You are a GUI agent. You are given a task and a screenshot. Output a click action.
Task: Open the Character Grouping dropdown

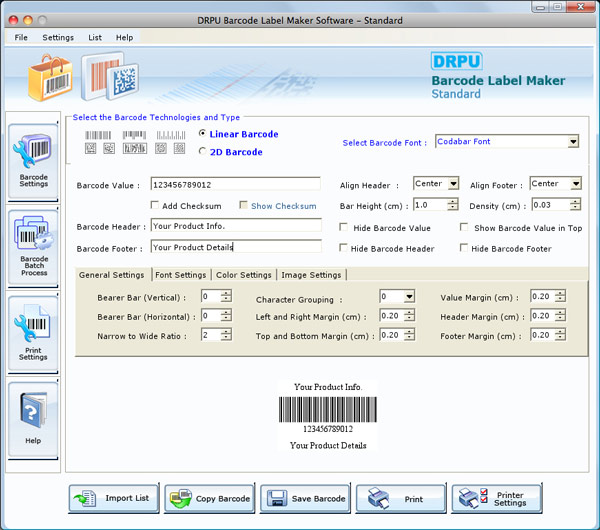pos(409,297)
